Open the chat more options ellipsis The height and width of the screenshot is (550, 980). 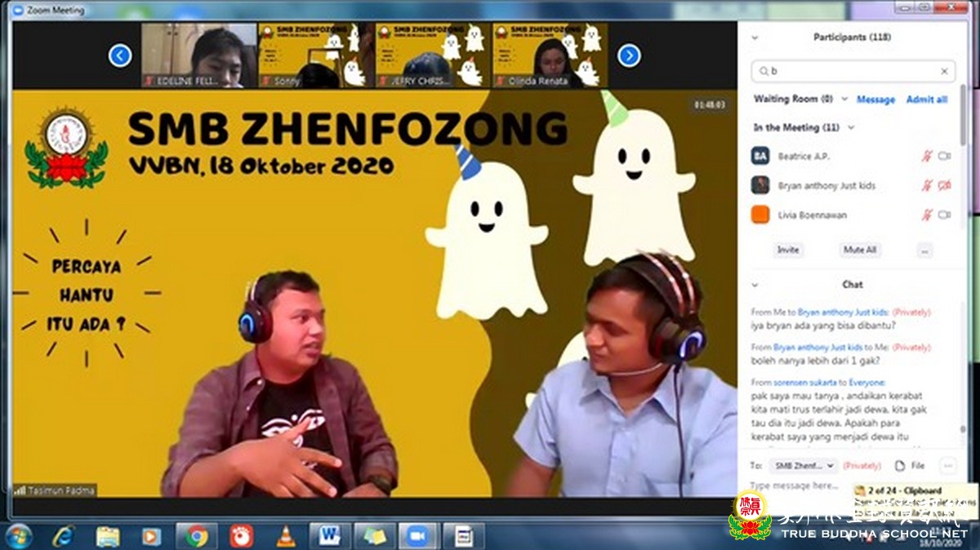click(x=947, y=465)
